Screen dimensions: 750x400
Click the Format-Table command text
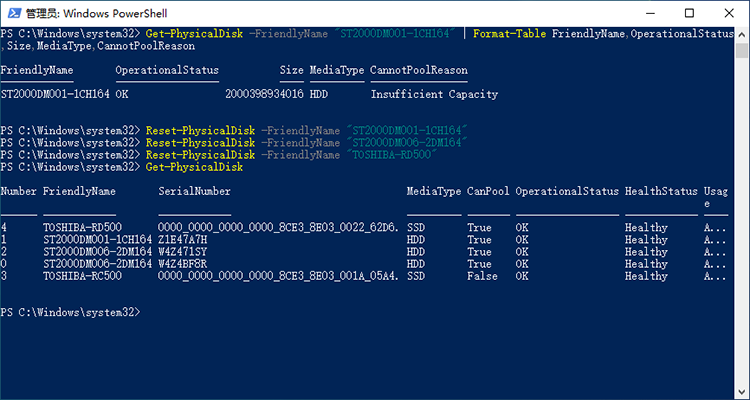pyautogui.click(x=509, y=34)
